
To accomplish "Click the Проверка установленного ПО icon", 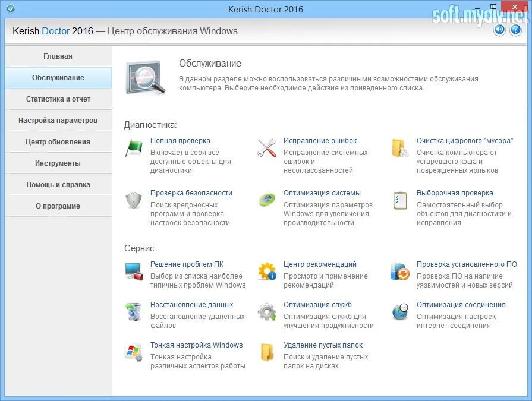I will click(400, 271).
